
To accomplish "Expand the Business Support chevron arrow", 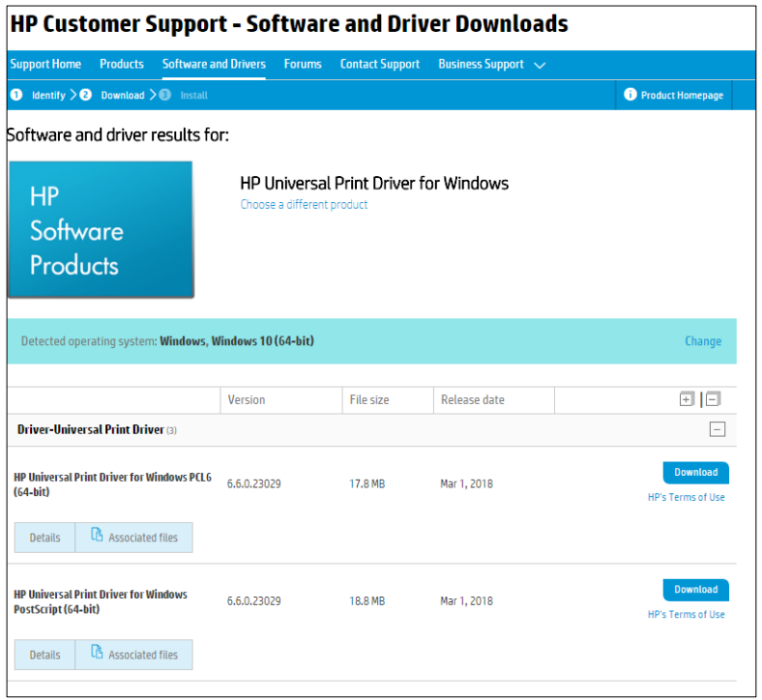I will tap(540, 66).
